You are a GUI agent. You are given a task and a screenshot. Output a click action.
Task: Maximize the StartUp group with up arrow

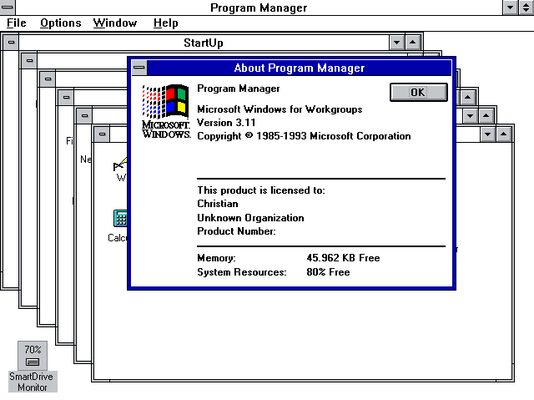point(412,43)
